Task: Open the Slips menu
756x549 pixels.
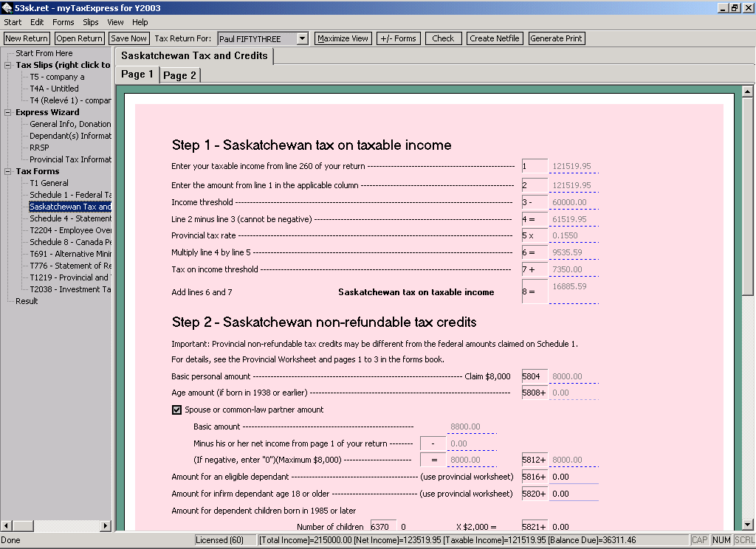Action: (x=90, y=22)
